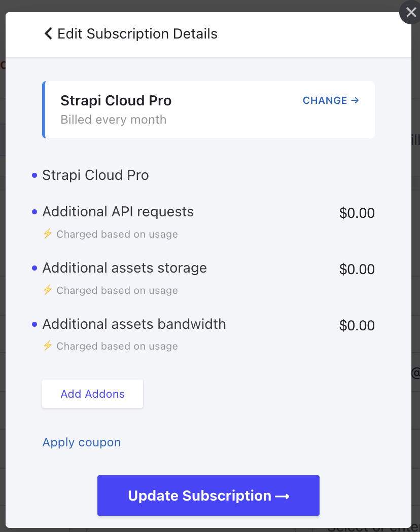Click the lightning icon under Additional API requests
Screen dimensions: 420x532
[x=48, y=234]
